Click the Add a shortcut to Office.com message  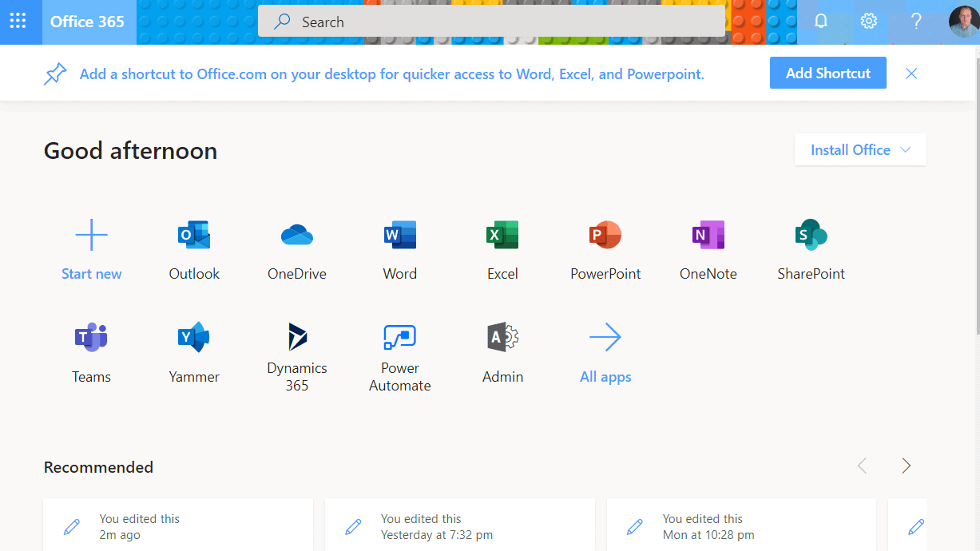(x=392, y=74)
